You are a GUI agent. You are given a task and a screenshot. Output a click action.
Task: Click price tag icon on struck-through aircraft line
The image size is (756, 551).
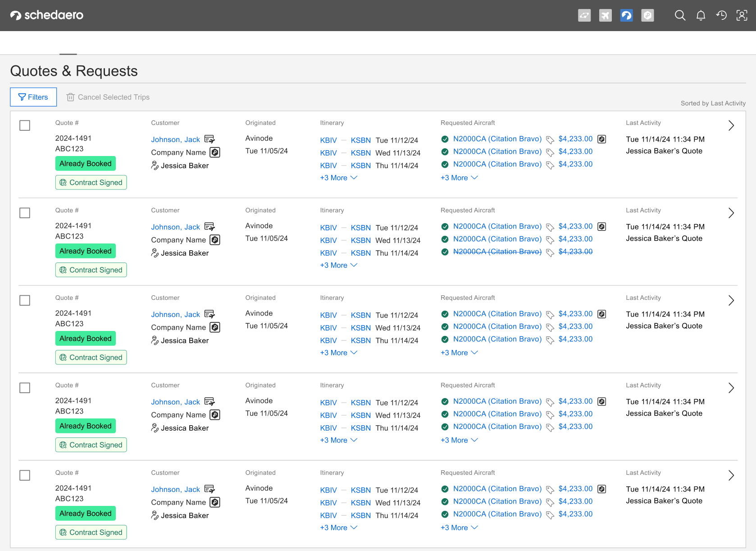[x=550, y=253]
